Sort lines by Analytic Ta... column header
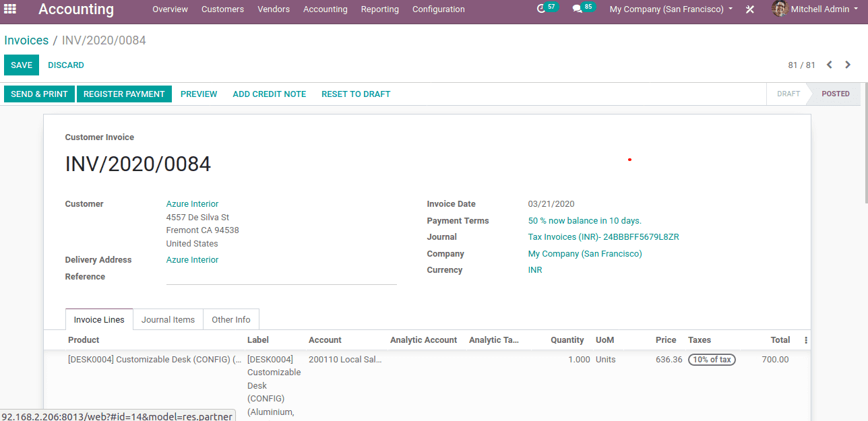 pyautogui.click(x=494, y=340)
